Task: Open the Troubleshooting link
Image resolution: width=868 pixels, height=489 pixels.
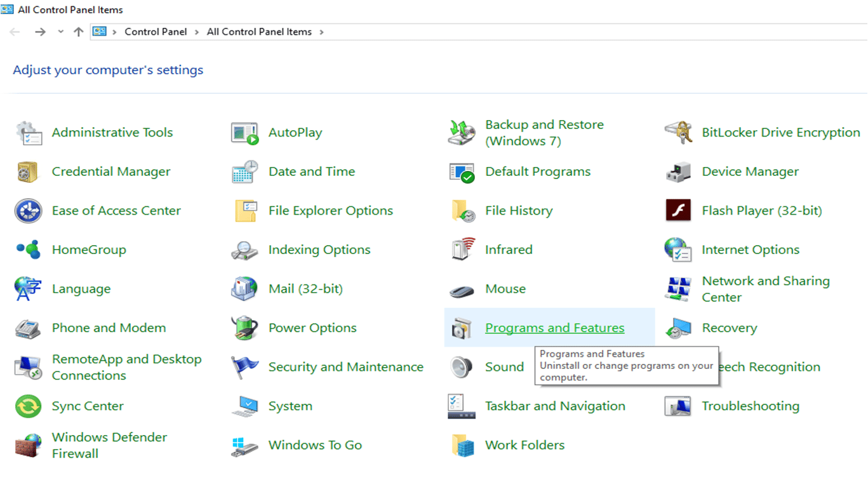Action: point(751,406)
